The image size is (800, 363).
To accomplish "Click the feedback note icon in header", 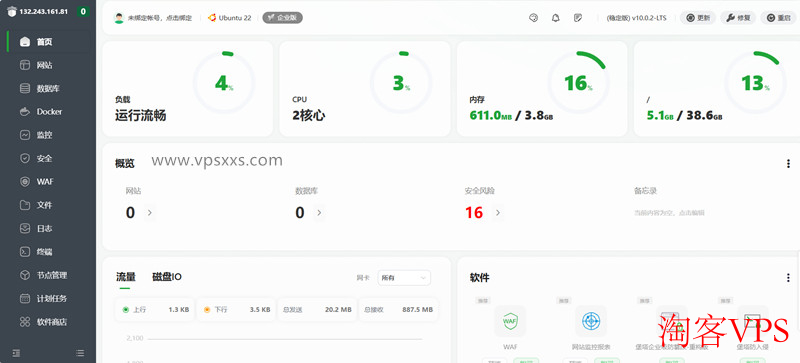I will point(578,18).
